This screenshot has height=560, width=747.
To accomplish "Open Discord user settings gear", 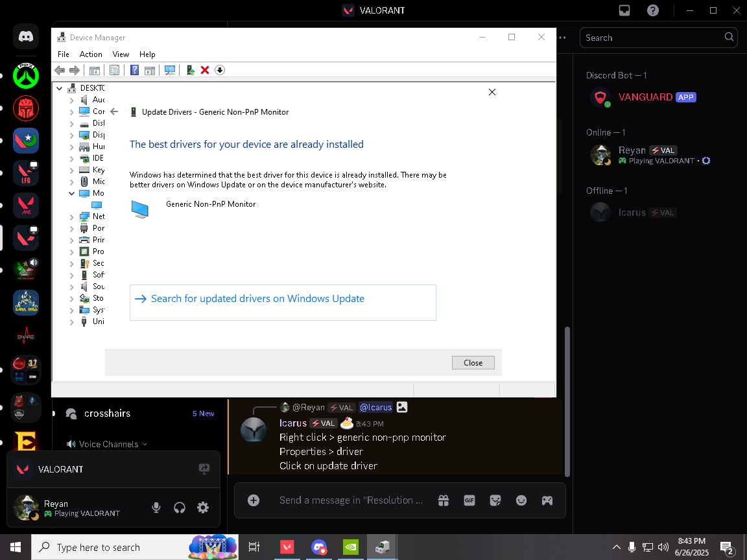I will [x=203, y=507].
